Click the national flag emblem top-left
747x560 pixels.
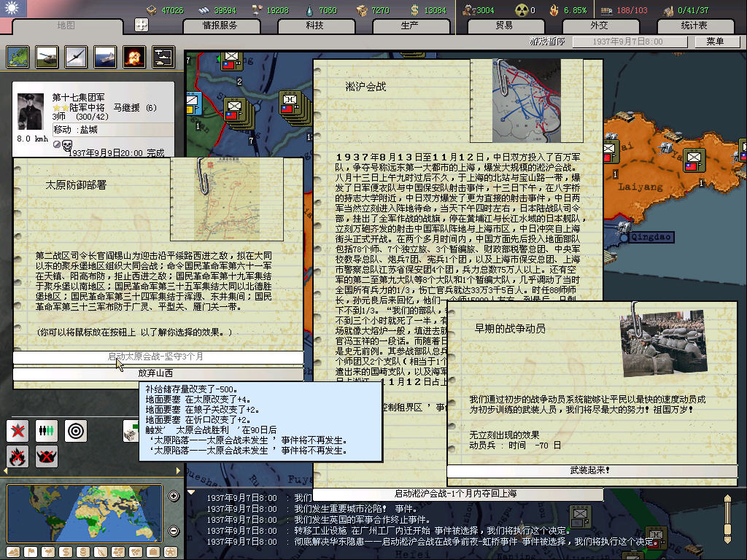click(13, 8)
